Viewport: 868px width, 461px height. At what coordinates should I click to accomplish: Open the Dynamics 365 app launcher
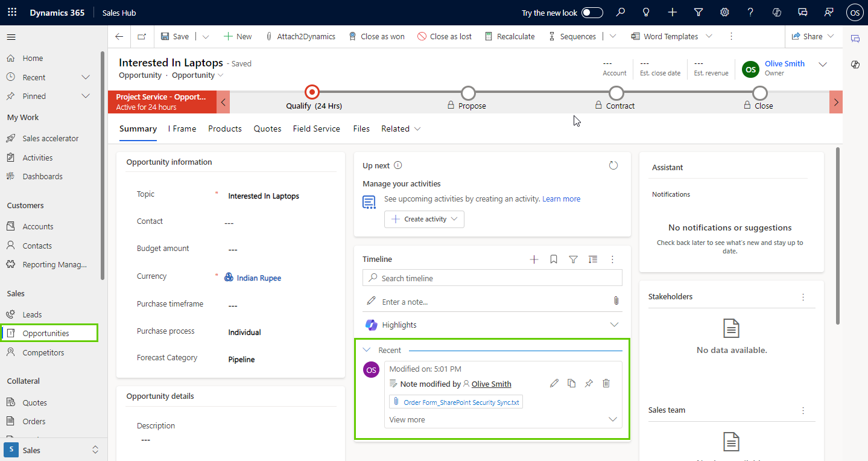(x=12, y=13)
